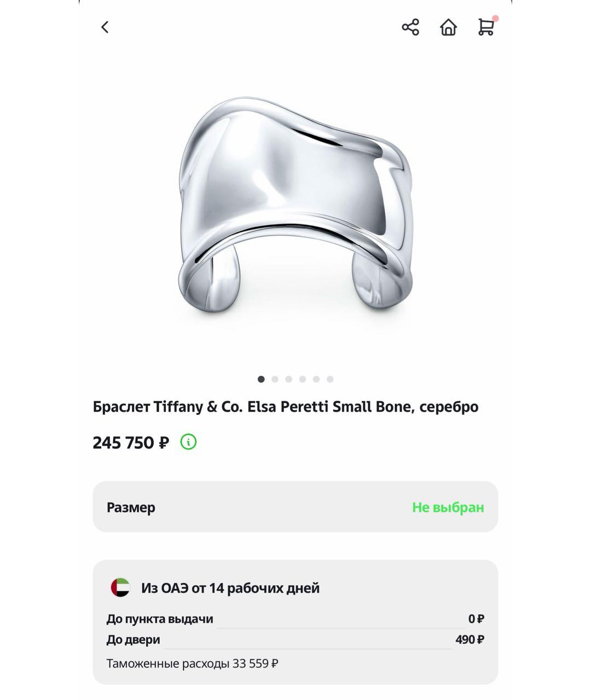Show price info via green info icon
The image size is (591, 700).
[188, 442]
